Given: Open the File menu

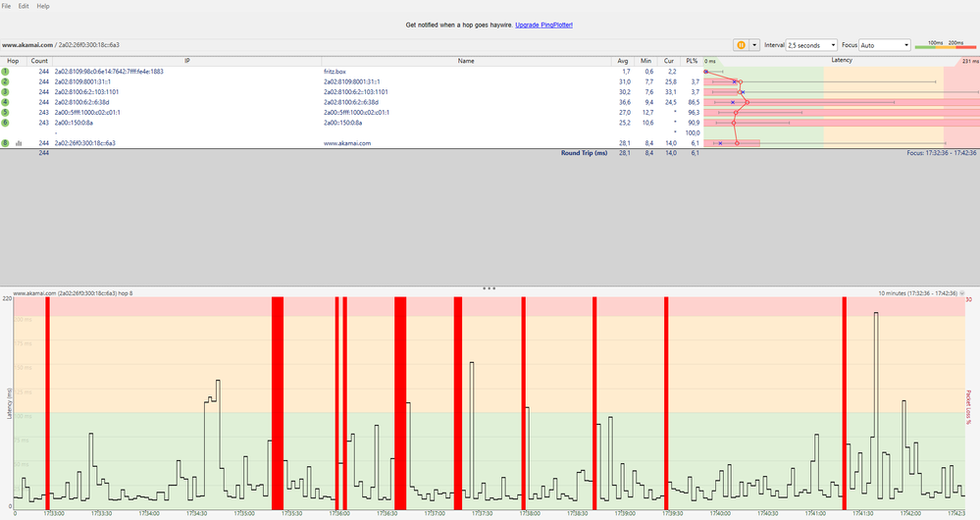Looking at the screenshot, I should click(6, 6).
